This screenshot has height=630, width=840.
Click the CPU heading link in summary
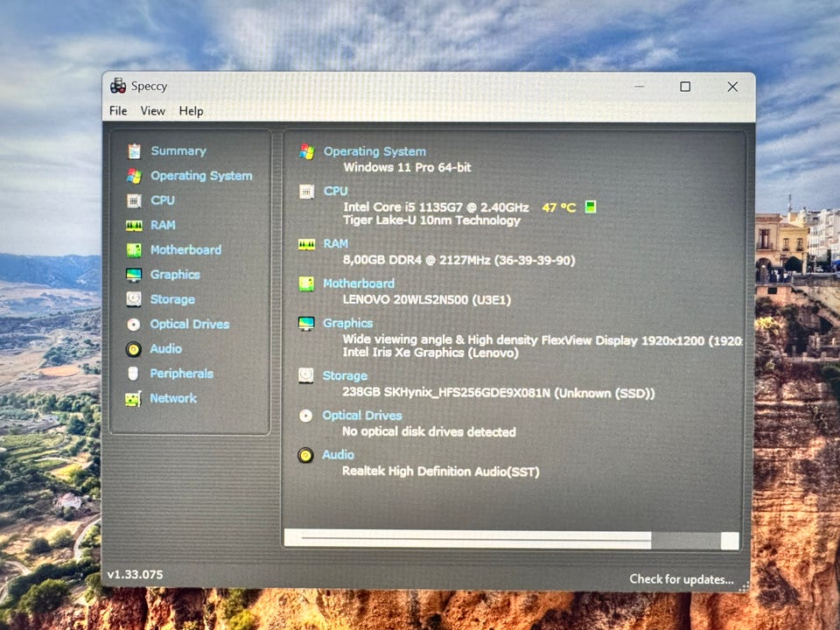[335, 192]
